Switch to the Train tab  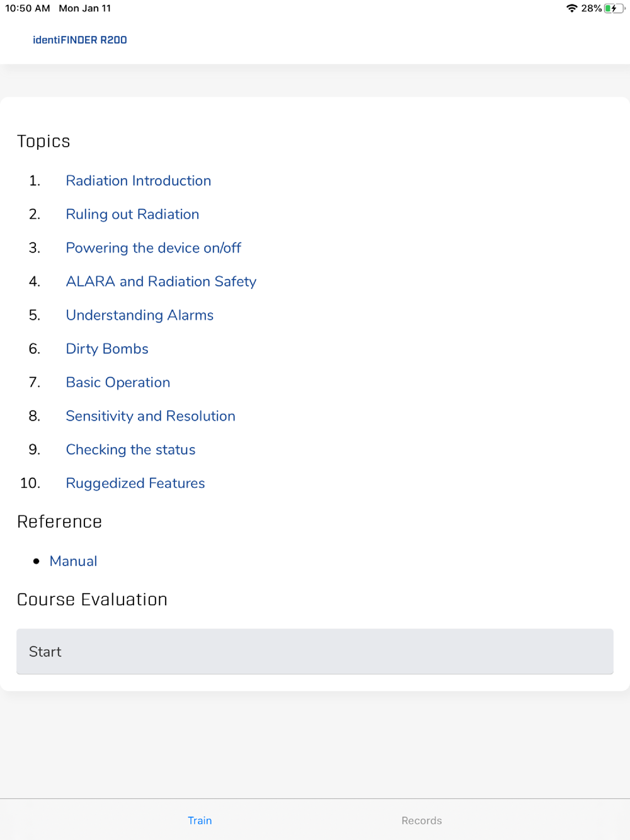200,820
